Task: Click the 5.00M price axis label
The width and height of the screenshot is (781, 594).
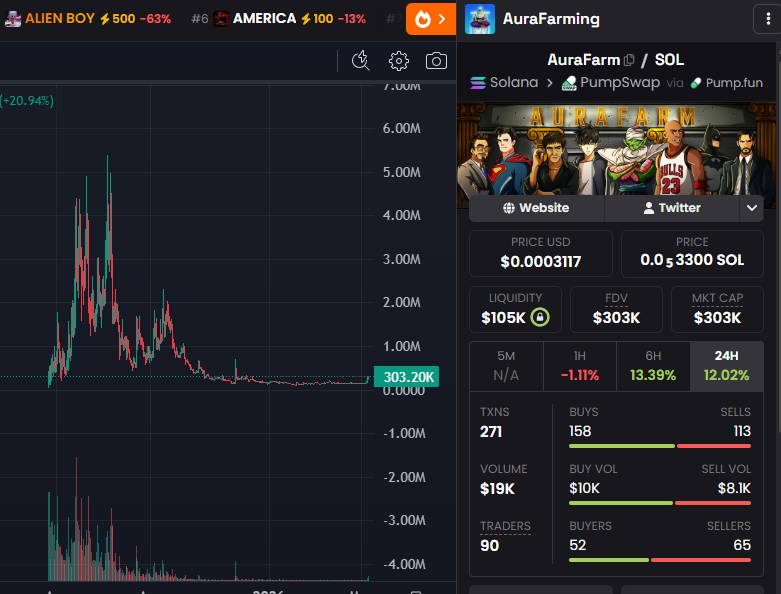Action: tap(401, 172)
